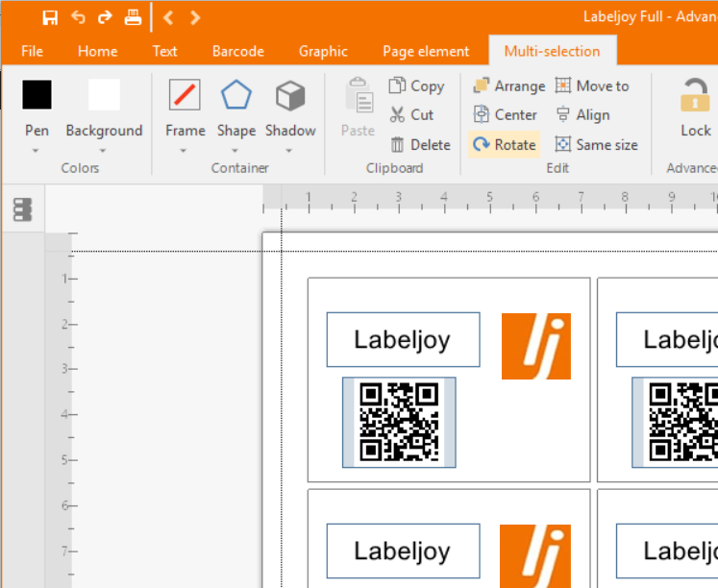
Task: Select the QR code in second label
Action: [x=676, y=422]
